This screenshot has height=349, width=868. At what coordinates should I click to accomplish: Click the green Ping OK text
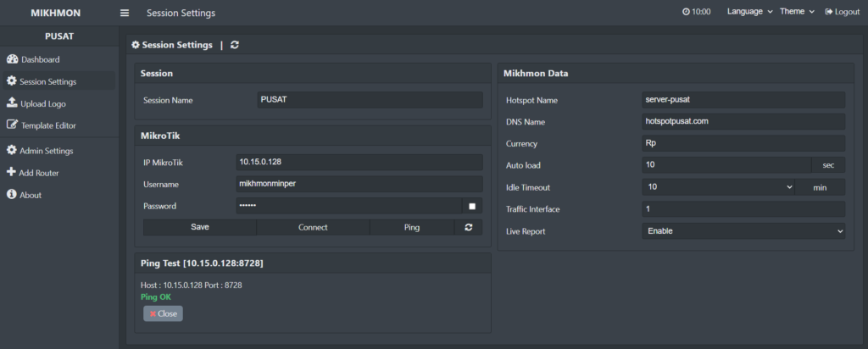tap(156, 297)
